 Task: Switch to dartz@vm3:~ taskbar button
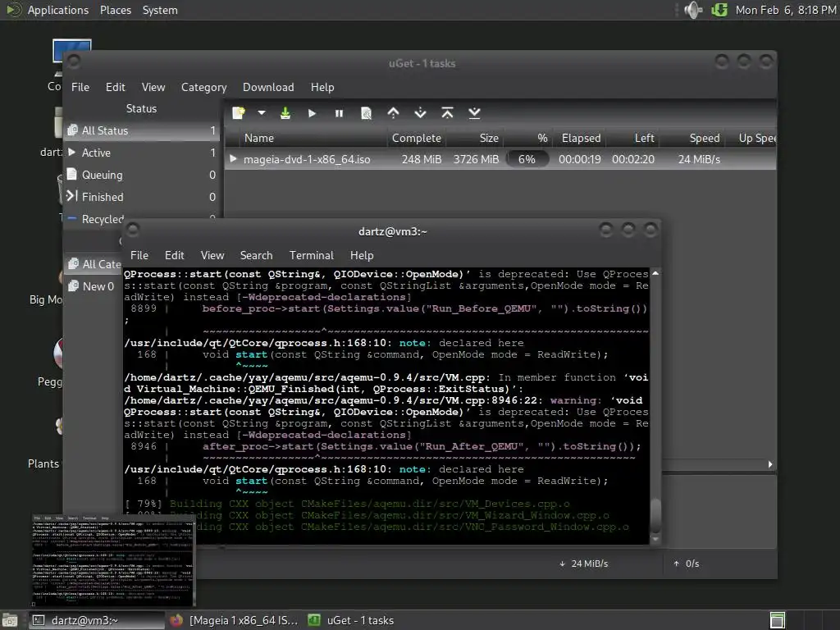click(97, 620)
